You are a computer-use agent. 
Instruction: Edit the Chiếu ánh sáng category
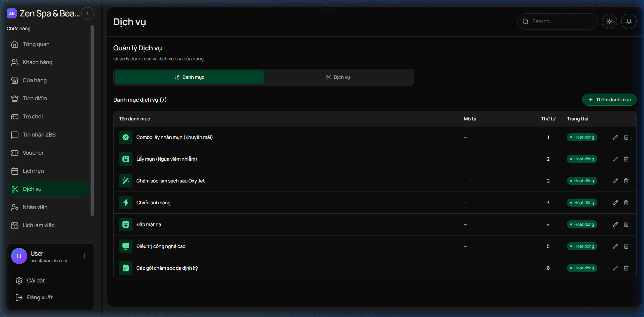click(615, 203)
